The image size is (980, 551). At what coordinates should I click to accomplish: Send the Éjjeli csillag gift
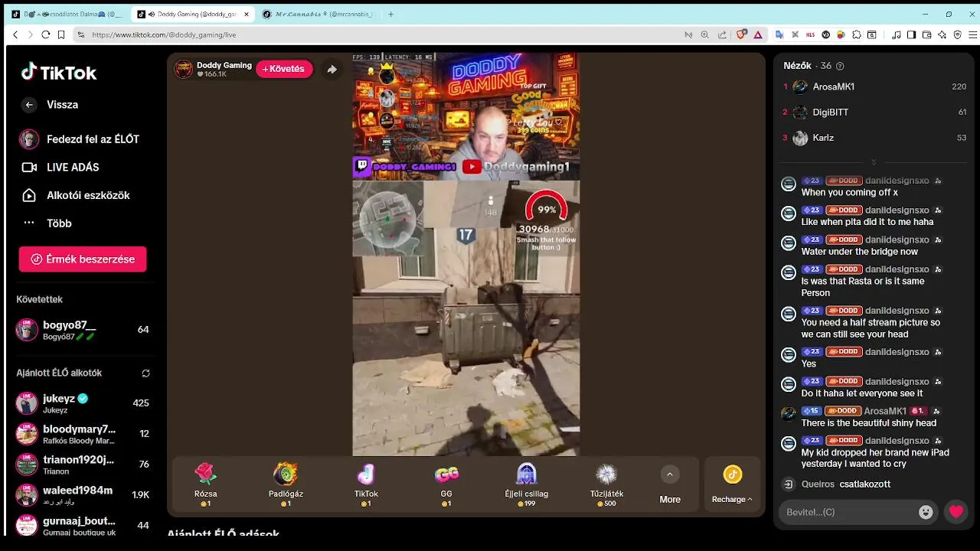pyautogui.click(x=526, y=484)
